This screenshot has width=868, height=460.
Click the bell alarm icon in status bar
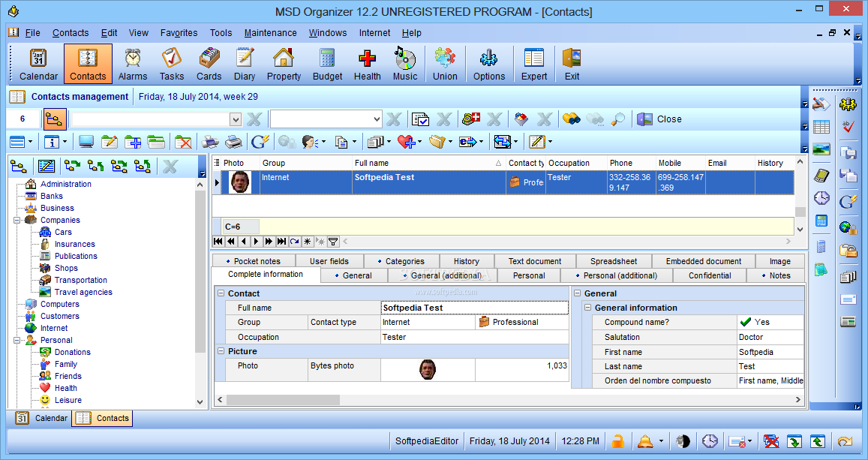(645, 441)
